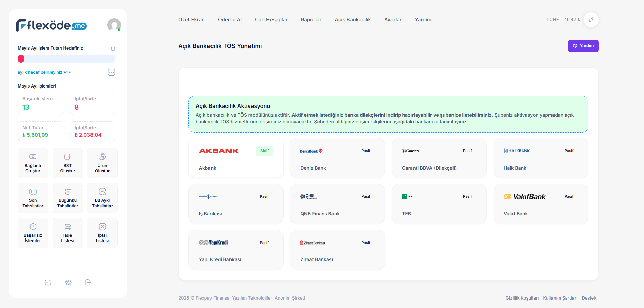Click the sidebar logout icon
Viewport: 644px width, 308px height.
click(88, 282)
